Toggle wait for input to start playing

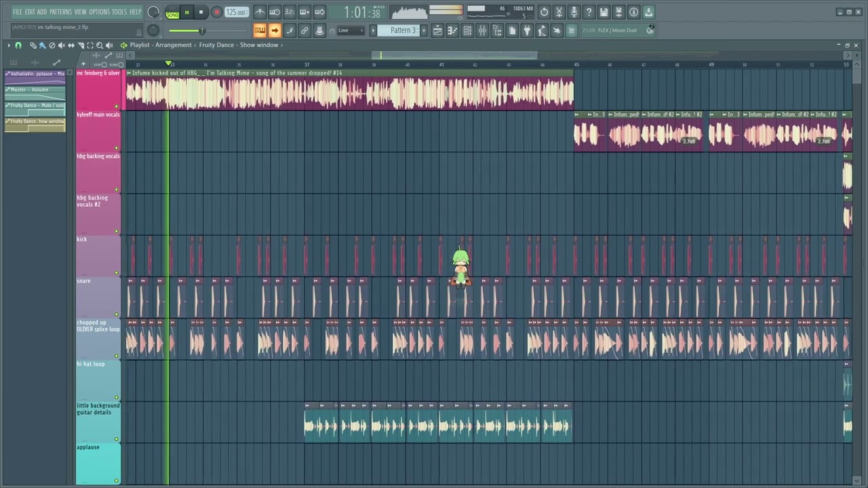pos(275,12)
